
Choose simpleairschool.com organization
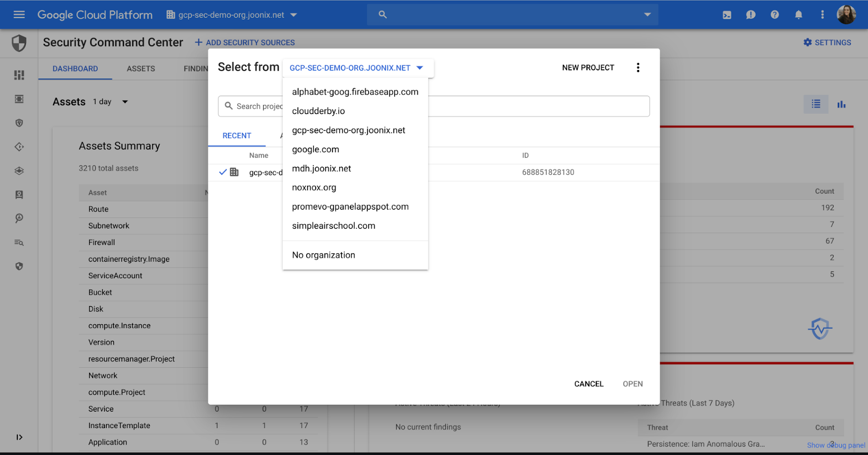[x=355, y=226]
